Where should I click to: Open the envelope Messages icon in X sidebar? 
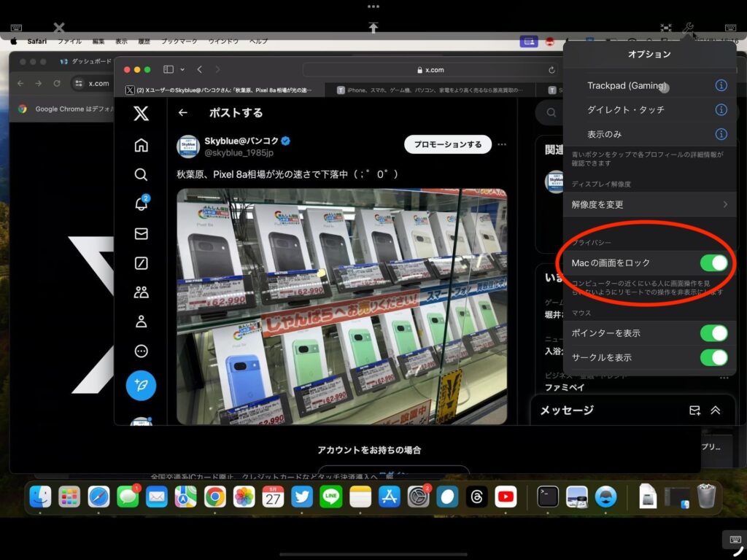pos(141,233)
